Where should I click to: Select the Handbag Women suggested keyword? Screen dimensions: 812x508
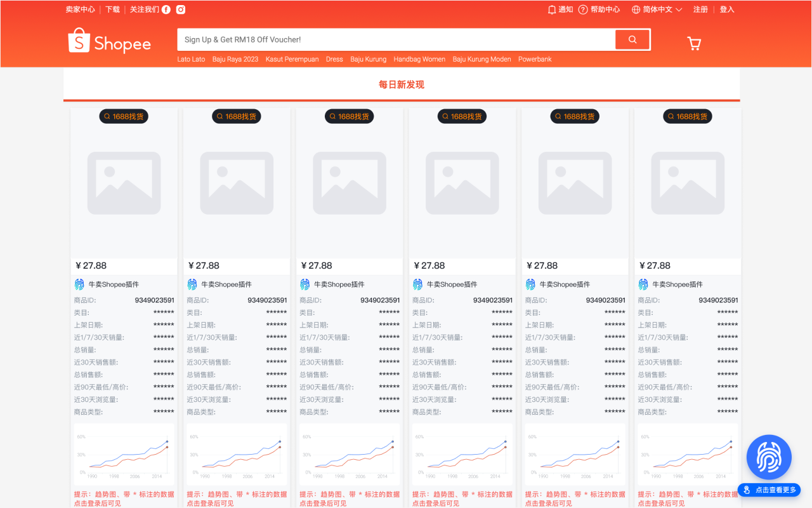[419, 59]
